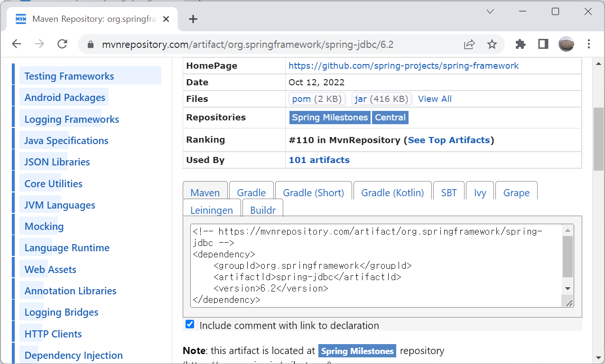Click the address bar URL
This screenshot has width=605, height=364.
[x=248, y=45]
